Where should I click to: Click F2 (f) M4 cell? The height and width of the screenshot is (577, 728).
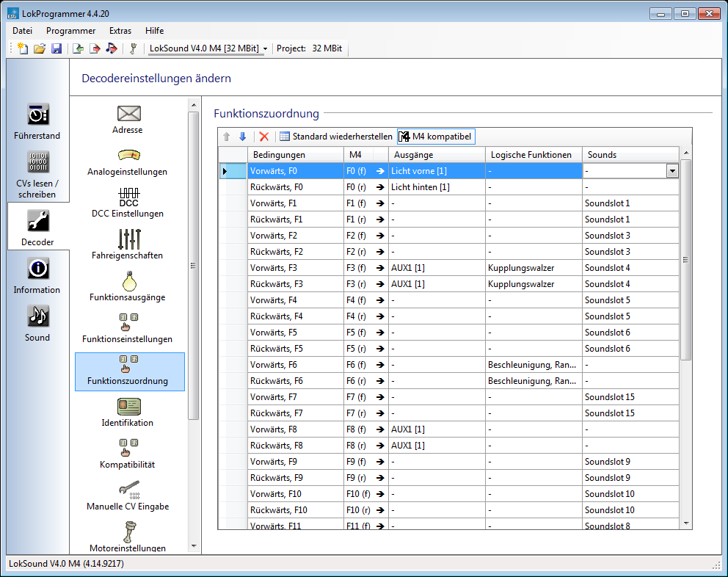358,236
